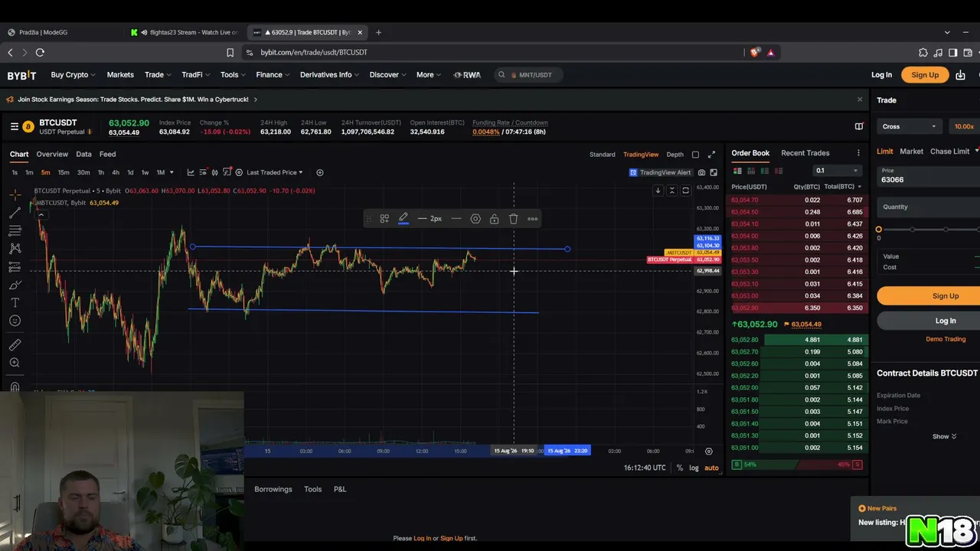Click the white Log In button in trade panel
Viewport: 980px width, 551px height.
[929, 321]
